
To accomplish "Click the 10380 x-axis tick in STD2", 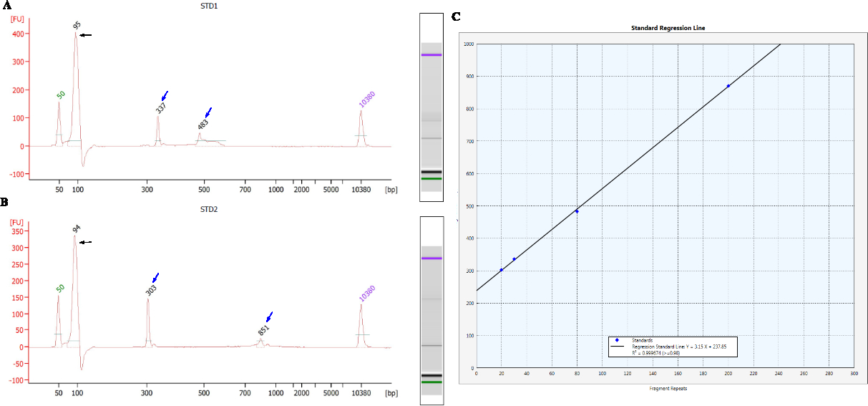I will pyautogui.click(x=361, y=394).
